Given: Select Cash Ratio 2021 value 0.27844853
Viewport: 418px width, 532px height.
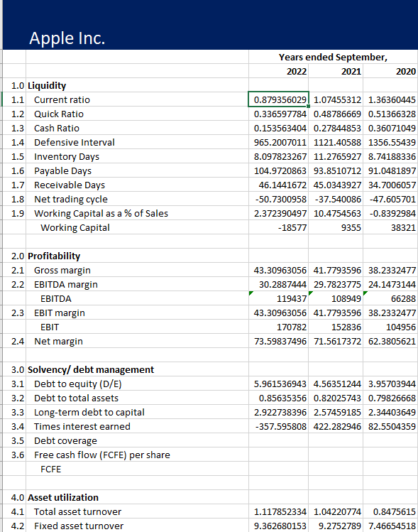Looking at the screenshot, I should 337,129.
